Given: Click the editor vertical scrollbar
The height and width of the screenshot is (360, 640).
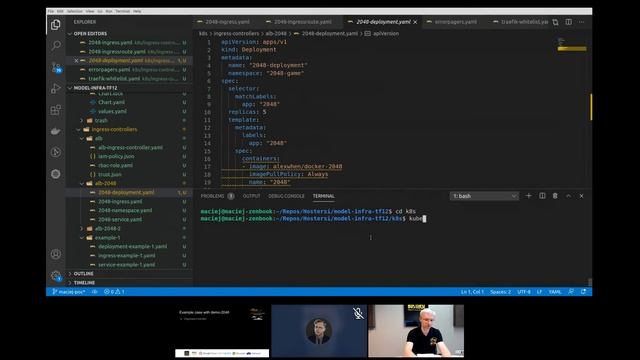Looking at the screenshot, I should coord(590,107).
